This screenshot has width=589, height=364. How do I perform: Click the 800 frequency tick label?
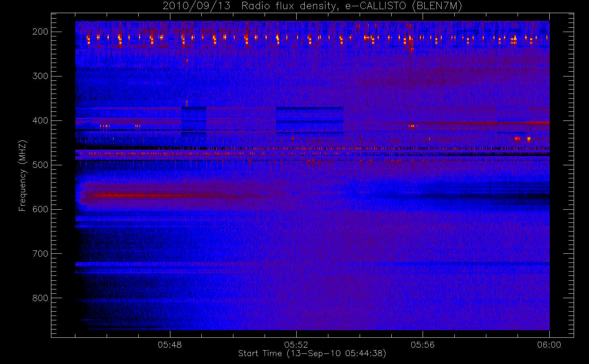[x=40, y=298]
